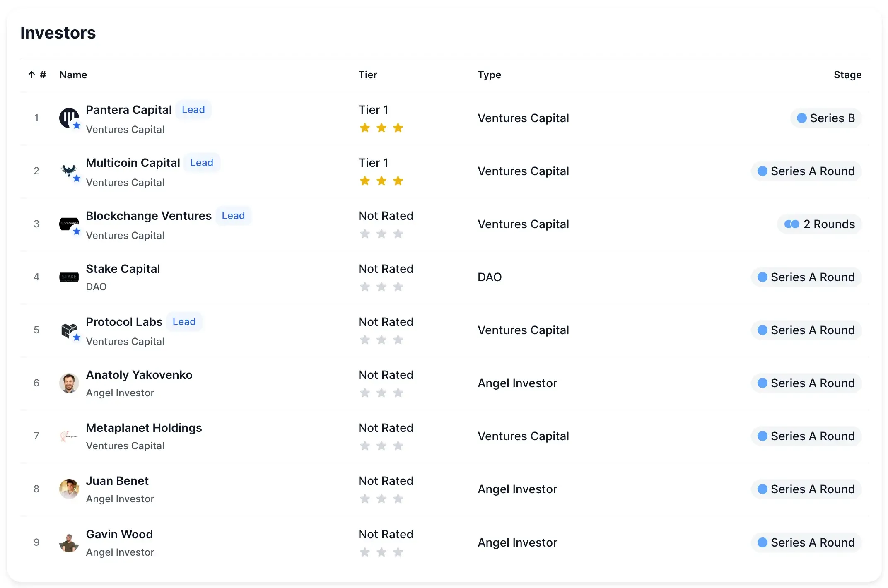Viewport: 888px width, 588px height.
Task: Click the Series B stage badge
Action: click(x=826, y=118)
